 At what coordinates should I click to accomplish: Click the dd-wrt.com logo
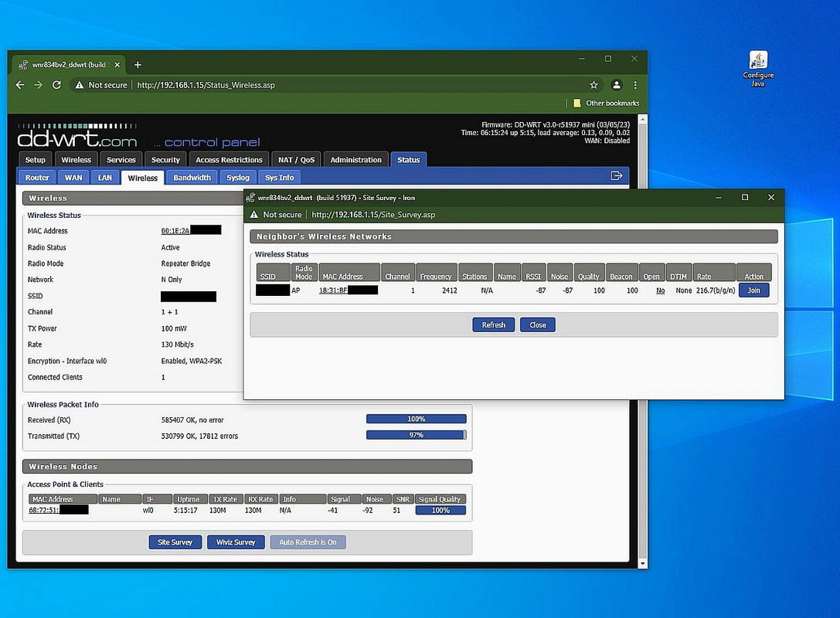[77, 136]
